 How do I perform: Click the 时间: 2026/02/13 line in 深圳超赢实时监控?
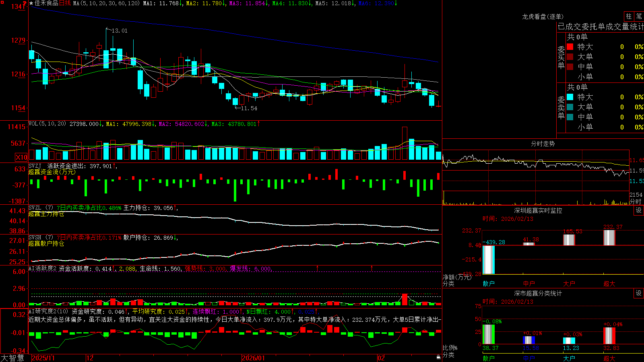508,219
